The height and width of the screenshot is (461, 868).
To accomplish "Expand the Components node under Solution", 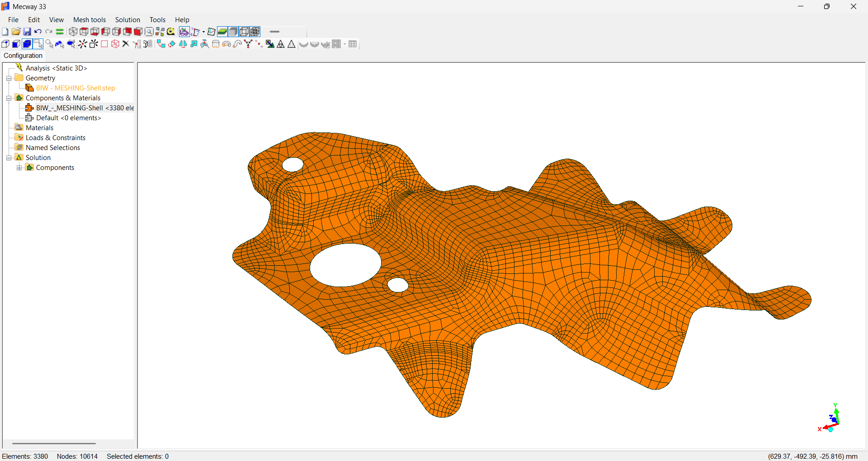I will tap(19, 168).
